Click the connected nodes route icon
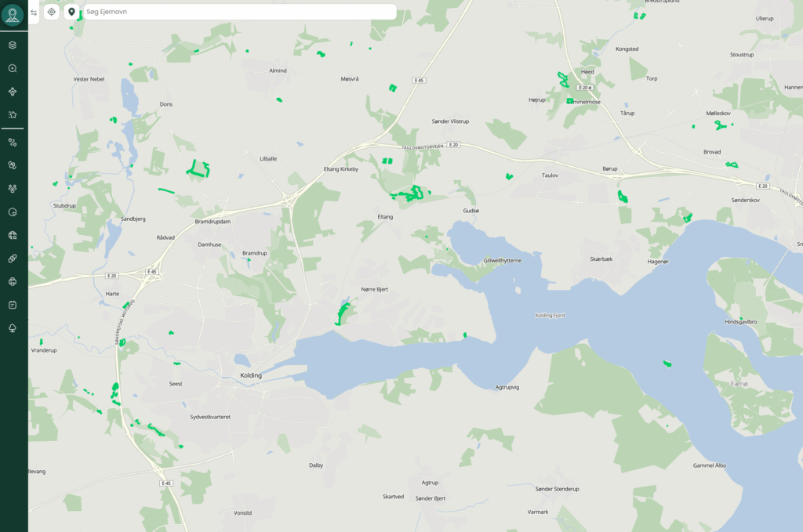The width and height of the screenshot is (803, 532). (x=13, y=143)
